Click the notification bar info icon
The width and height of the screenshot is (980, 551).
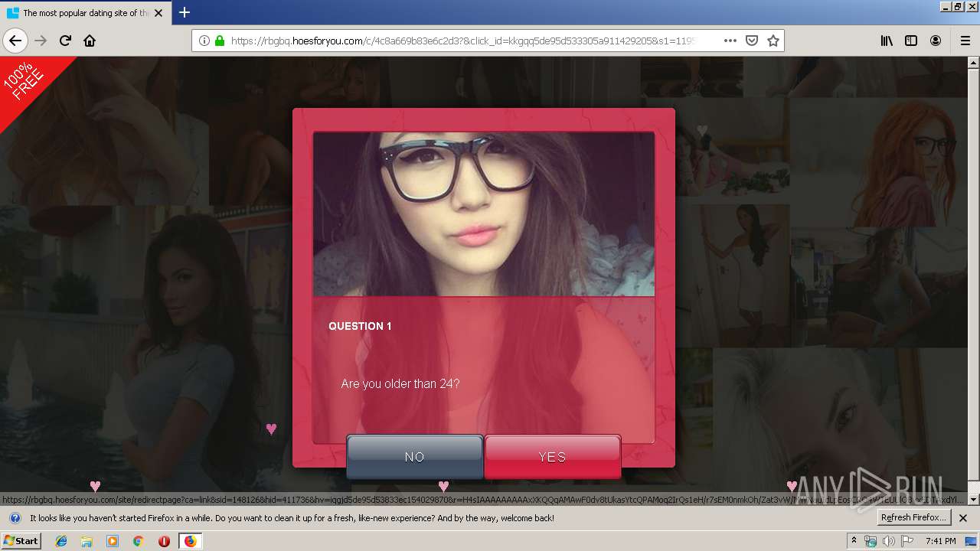[x=15, y=518]
